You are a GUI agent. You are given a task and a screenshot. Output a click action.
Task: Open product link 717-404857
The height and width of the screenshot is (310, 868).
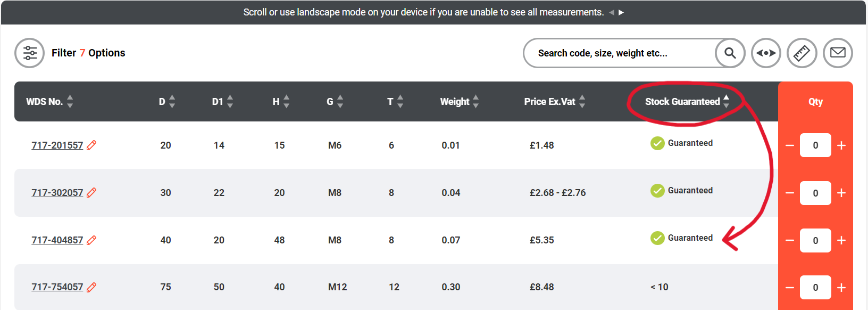click(x=57, y=240)
